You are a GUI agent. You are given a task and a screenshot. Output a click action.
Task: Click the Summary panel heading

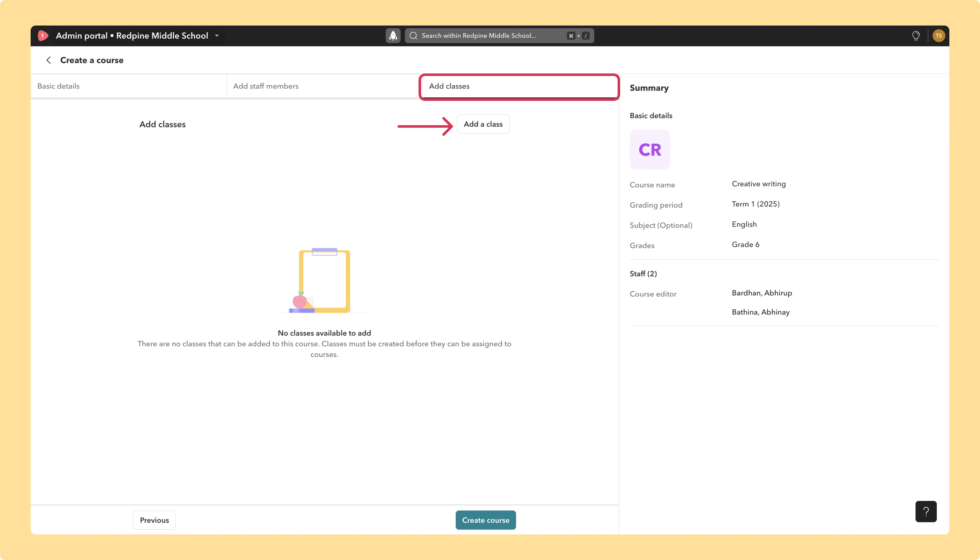click(649, 88)
